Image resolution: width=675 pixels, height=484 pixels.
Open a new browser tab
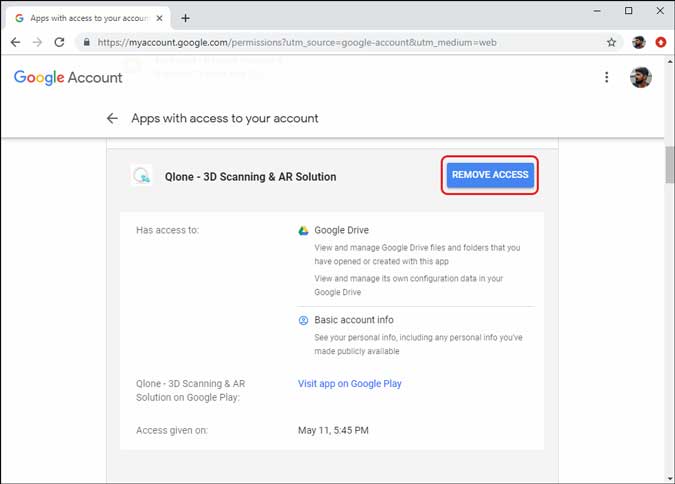[x=186, y=18]
